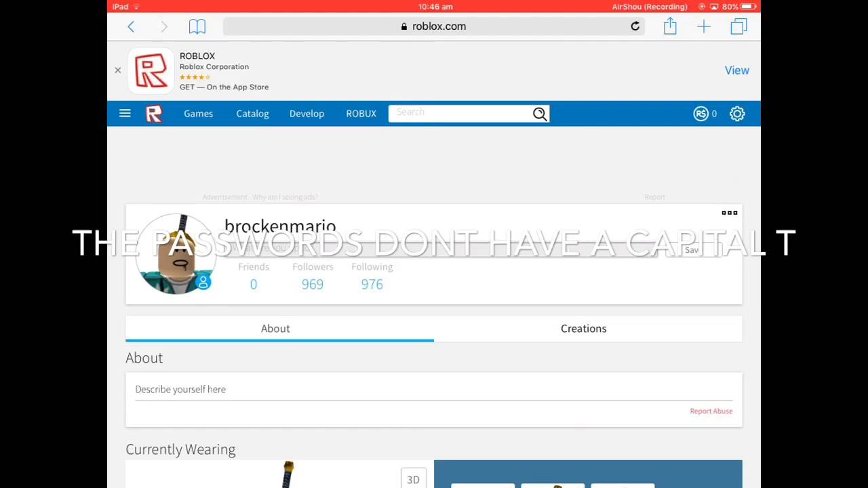Image resolution: width=868 pixels, height=488 pixels.
Task: Open the profile three-dots options menu
Action: coord(730,213)
